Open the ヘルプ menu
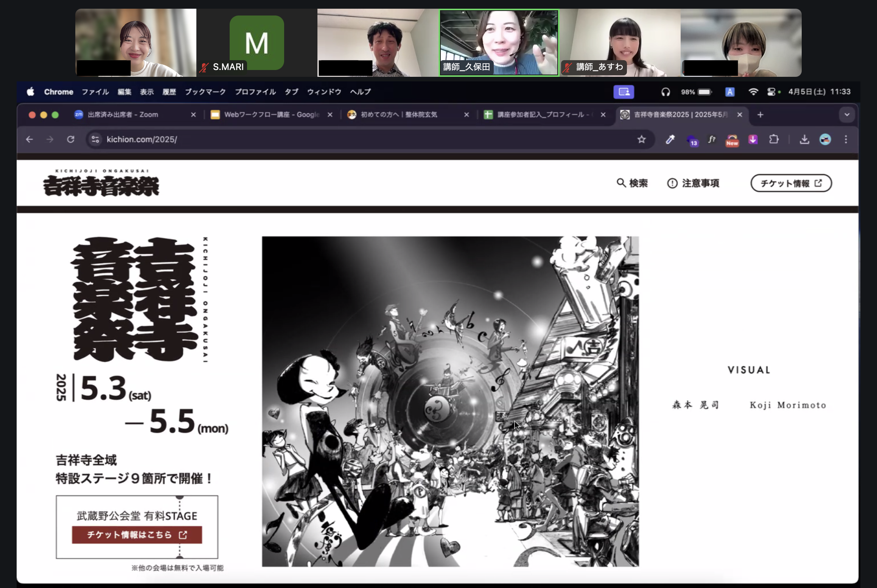Image resolution: width=877 pixels, height=588 pixels. pos(361,92)
